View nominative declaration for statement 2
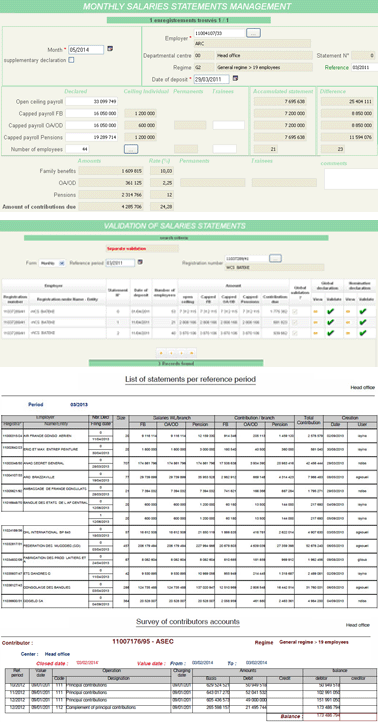378x726 pixels. coord(349,333)
